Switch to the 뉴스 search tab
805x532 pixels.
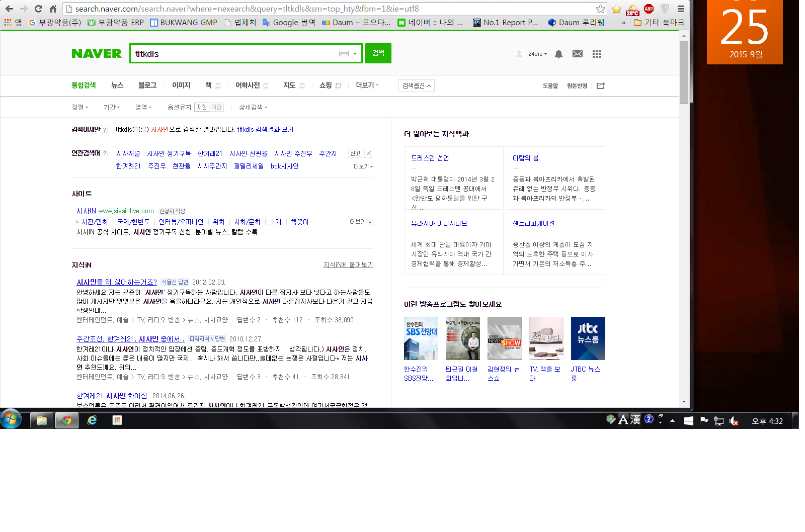[x=117, y=85]
